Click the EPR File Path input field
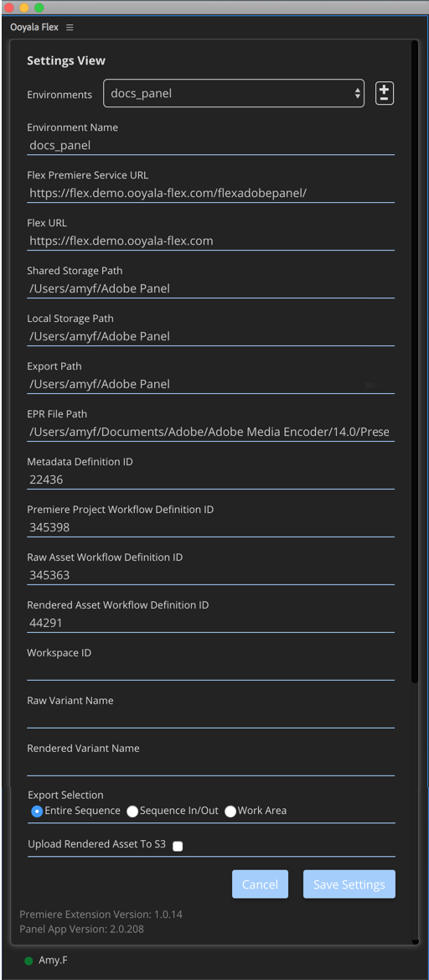The image size is (429, 980). click(x=210, y=433)
